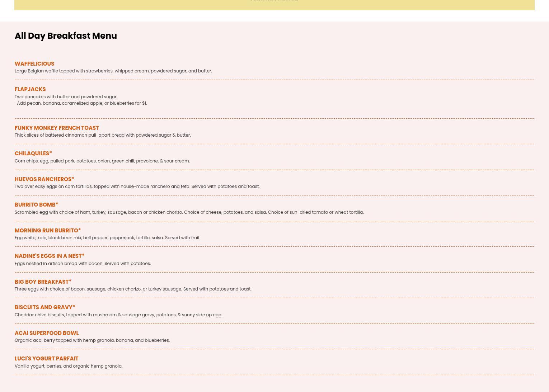Select the BISCUITS AND GRAVY title

(44, 307)
